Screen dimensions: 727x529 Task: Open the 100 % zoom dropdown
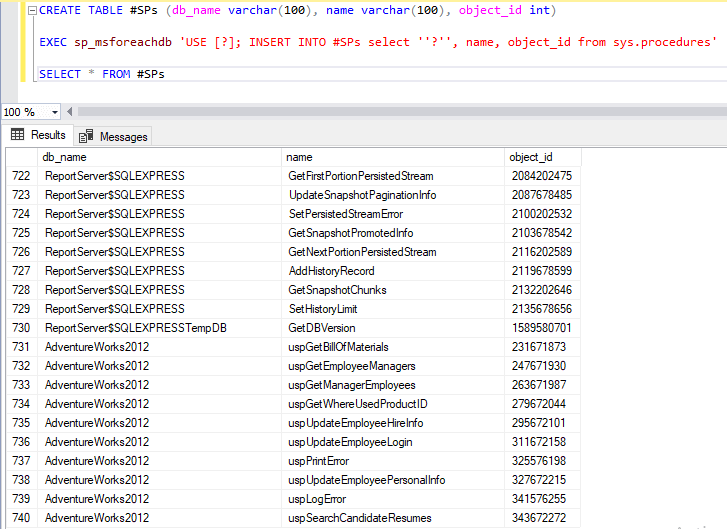[54, 112]
